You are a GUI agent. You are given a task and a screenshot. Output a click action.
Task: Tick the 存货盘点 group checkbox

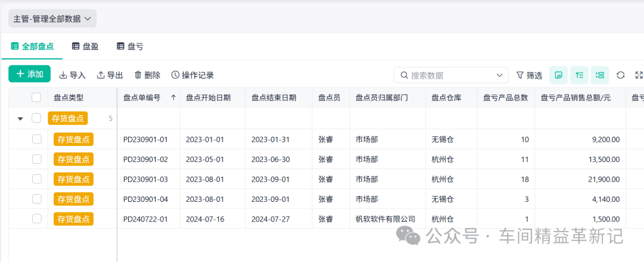(36, 118)
